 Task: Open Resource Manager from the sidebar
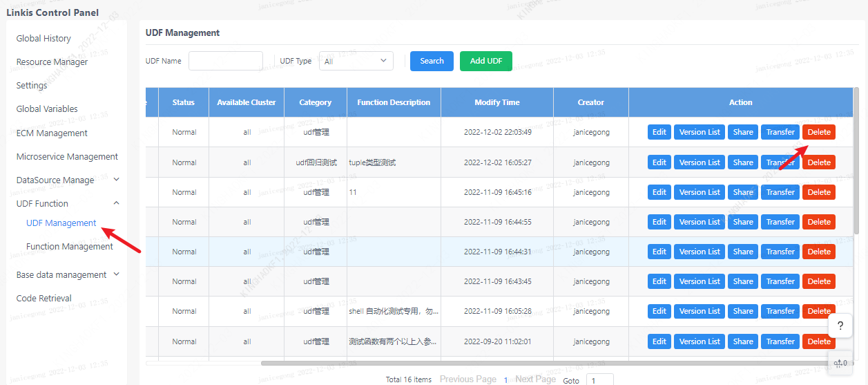[x=52, y=62]
